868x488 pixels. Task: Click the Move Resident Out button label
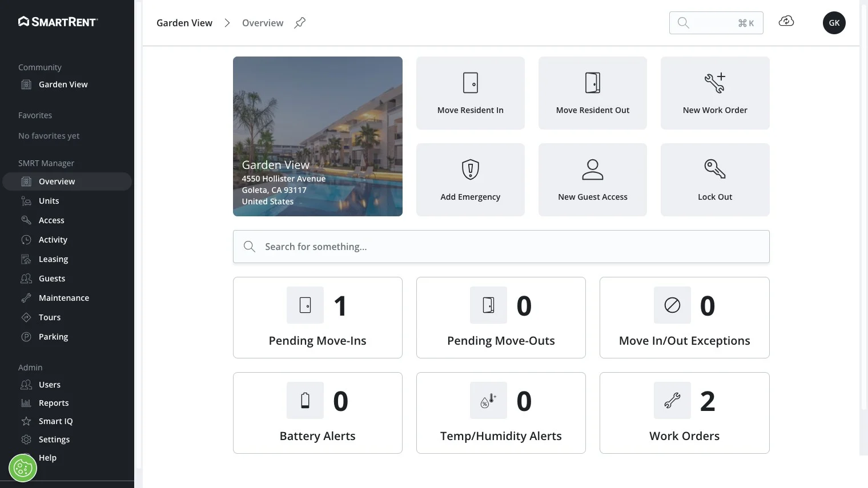coord(593,110)
